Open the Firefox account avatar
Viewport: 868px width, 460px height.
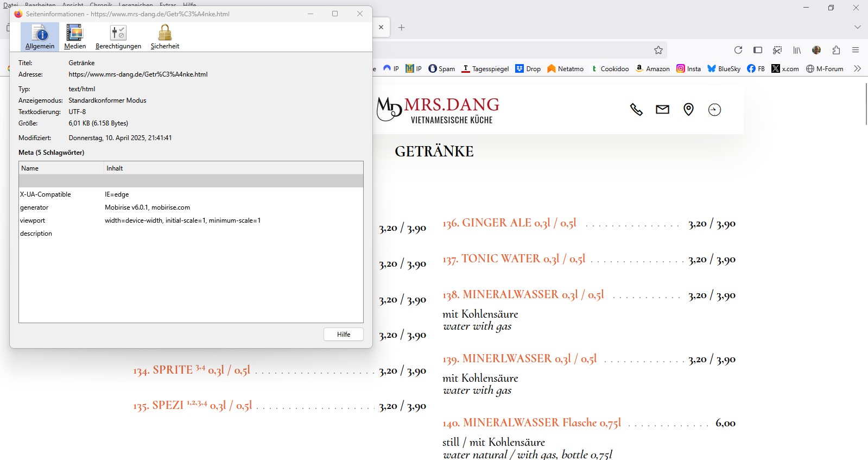[x=816, y=50]
